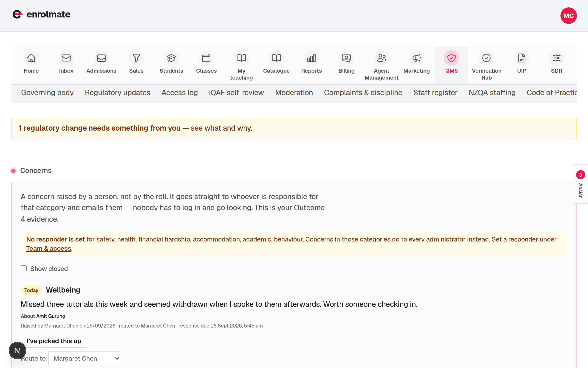The width and height of the screenshot is (588, 368).
Task: Open Students graduation cap icon
Action: [171, 58]
